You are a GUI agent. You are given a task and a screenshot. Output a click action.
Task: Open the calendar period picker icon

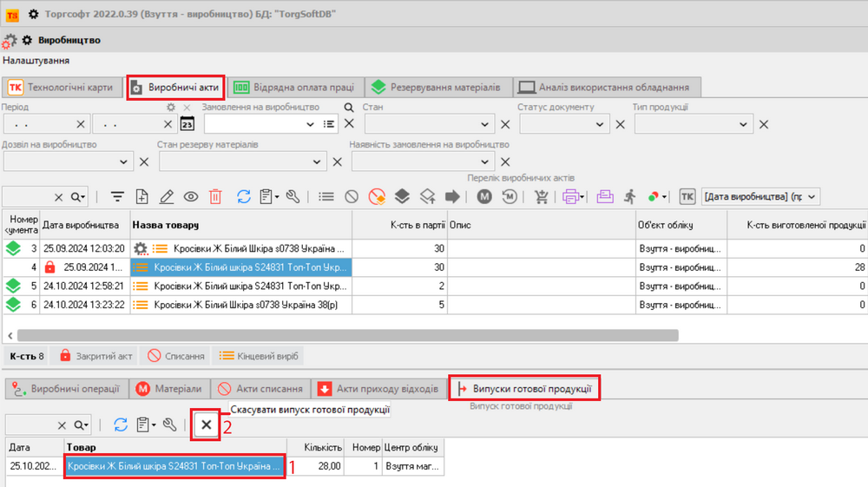pyautogui.click(x=187, y=124)
